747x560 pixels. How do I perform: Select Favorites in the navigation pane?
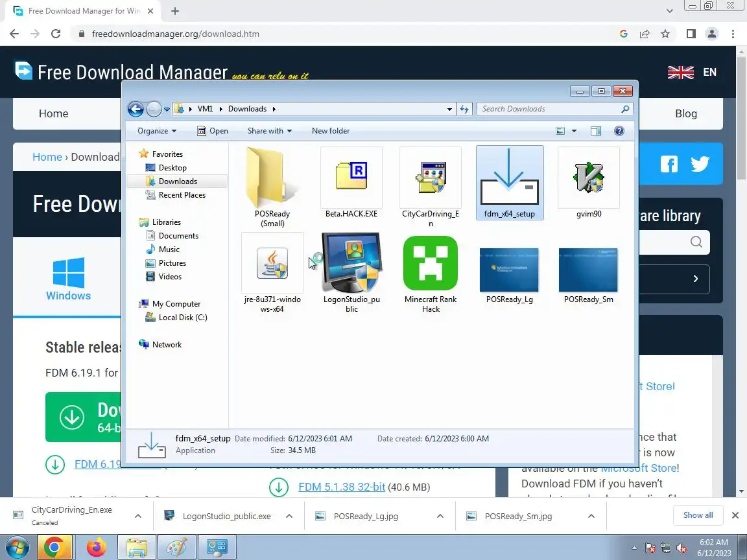[x=167, y=154]
